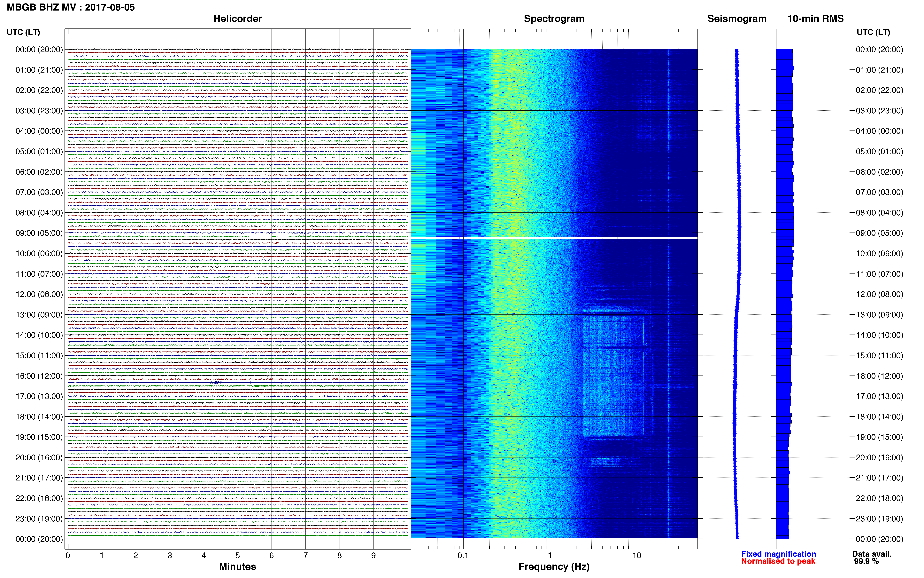Click the minute 5 tick label
The width and height of the screenshot is (924, 578).
[x=238, y=555]
